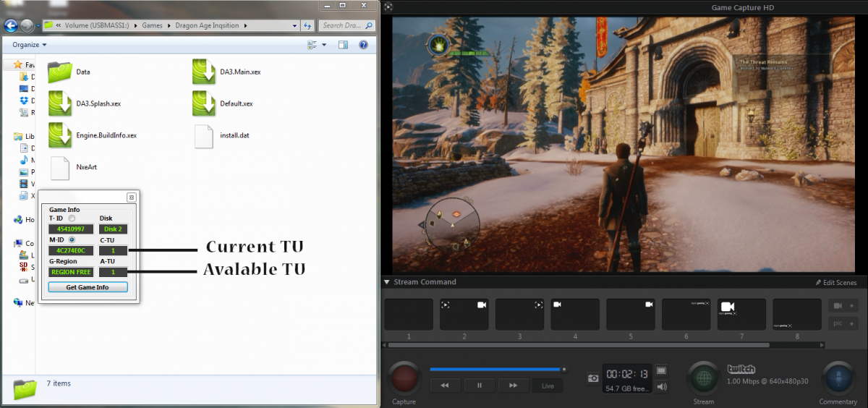Viewport: 868px width, 408px height.
Task: Show the preview pane in Explorer
Action: pyautogui.click(x=344, y=45)
